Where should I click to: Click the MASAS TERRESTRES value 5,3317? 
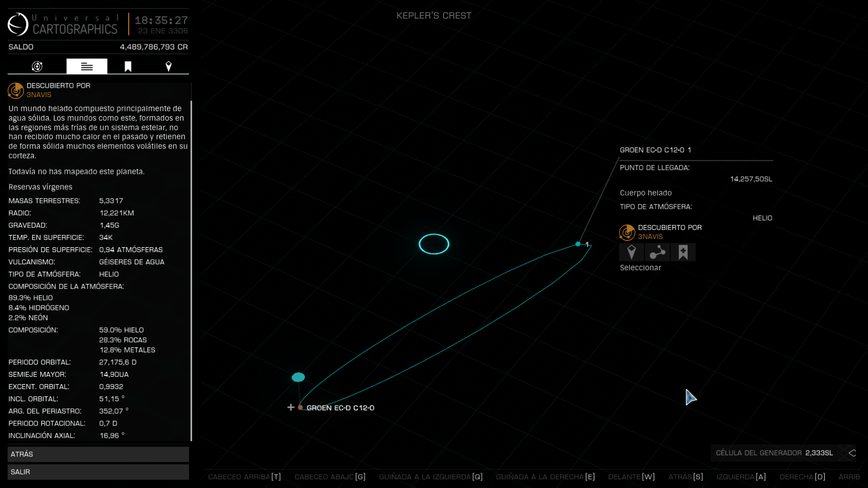[111, 201]
